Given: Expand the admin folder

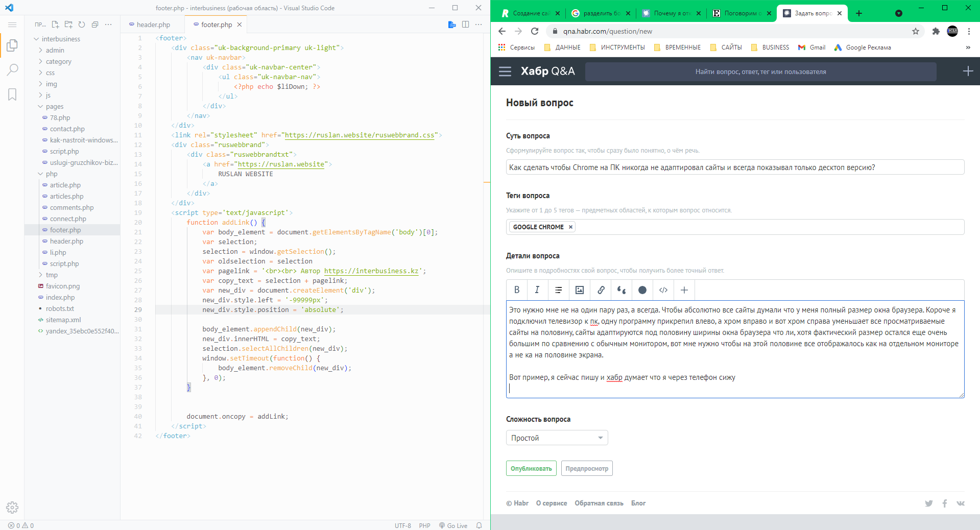Looking at the screenshot, I should [55, 50].
